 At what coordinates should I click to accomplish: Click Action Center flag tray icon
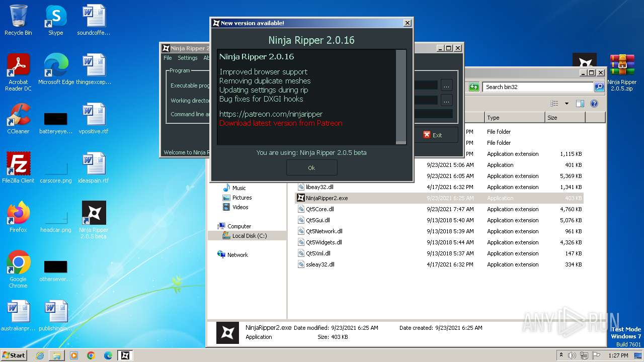[x=597, y=355]
